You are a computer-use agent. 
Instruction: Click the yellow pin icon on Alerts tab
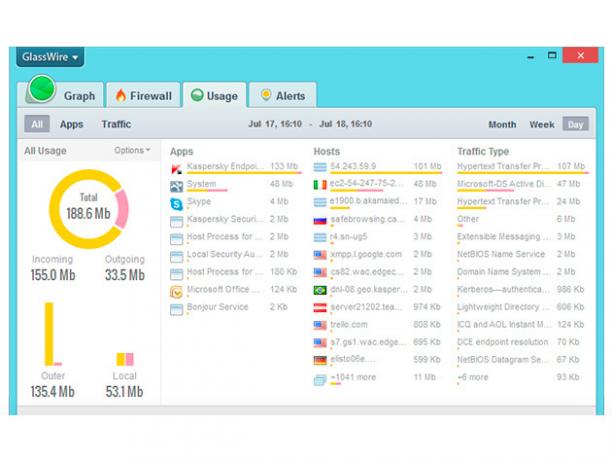pyautogui.click(x=266, y=95)
